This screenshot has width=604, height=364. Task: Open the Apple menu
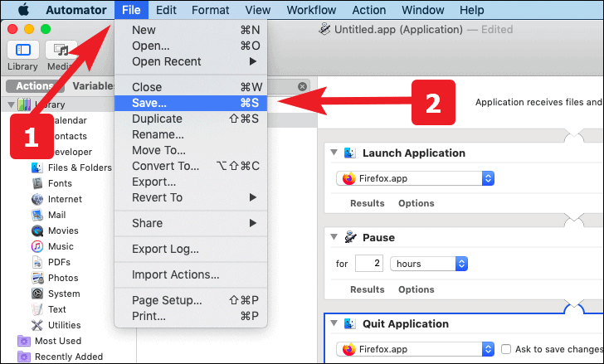23,10
